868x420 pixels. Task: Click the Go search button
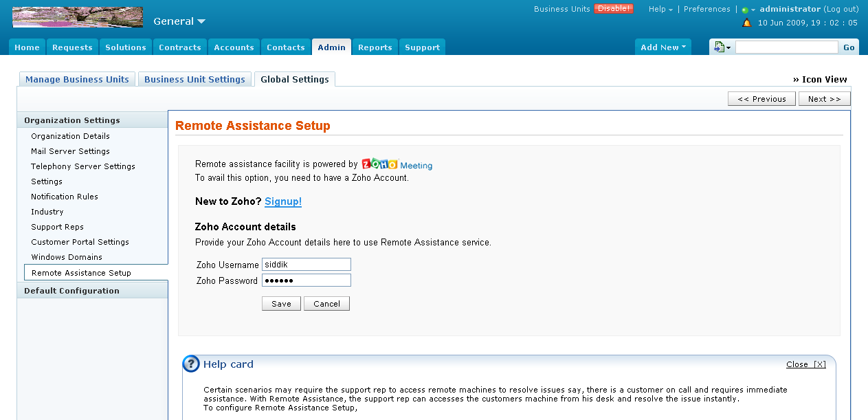[x=849, y=47]
